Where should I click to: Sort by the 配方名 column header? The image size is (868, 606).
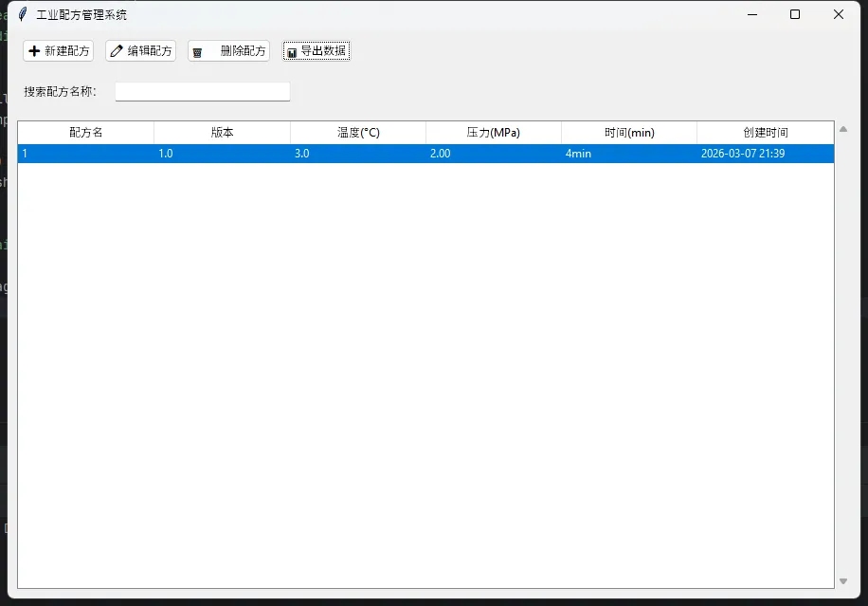(x=86, y=133)
